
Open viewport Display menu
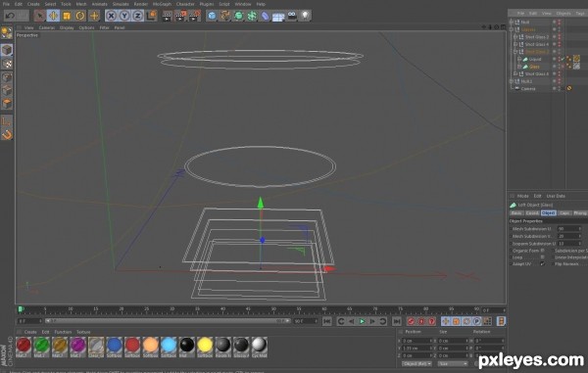point(67,27)
